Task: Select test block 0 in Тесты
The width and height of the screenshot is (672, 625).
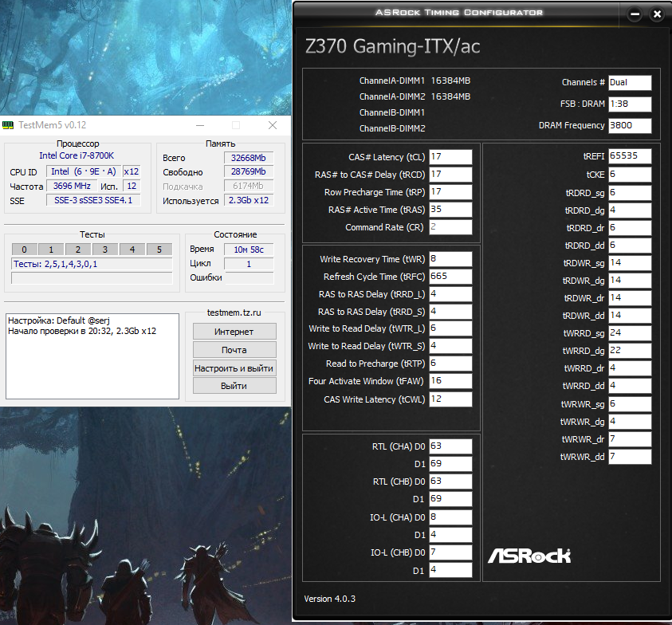Action: coord(25,249)
